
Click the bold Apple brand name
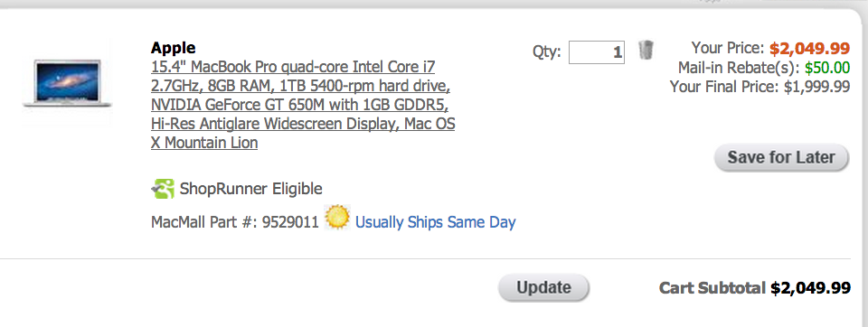coord(174,48)
